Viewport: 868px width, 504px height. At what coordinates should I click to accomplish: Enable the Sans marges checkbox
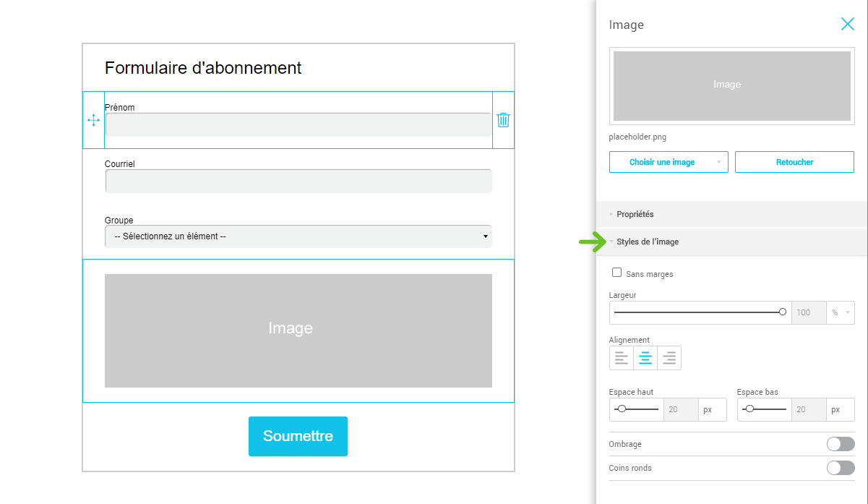[x=616, y=273]
